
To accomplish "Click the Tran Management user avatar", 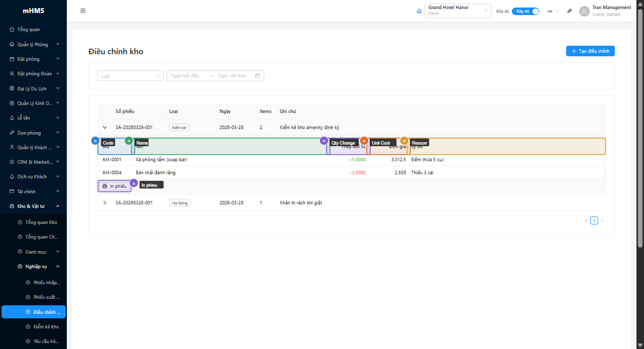I will [x=584, y=11].
